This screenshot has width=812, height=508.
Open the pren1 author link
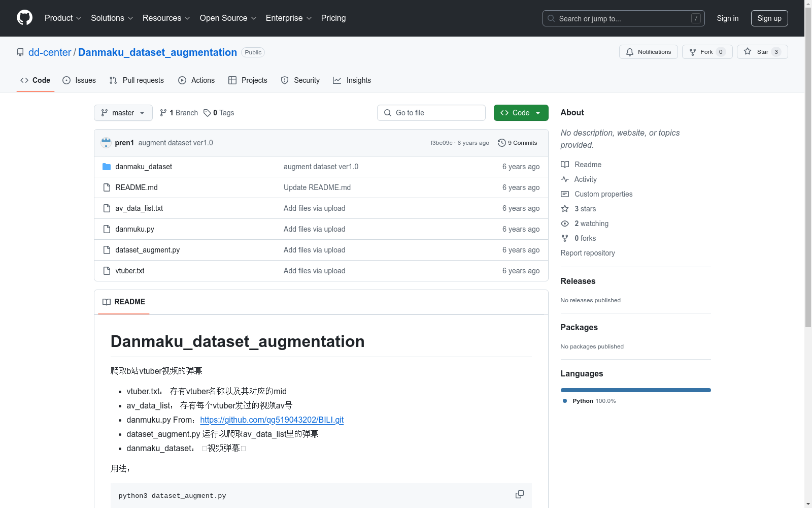tap(124, 143)
